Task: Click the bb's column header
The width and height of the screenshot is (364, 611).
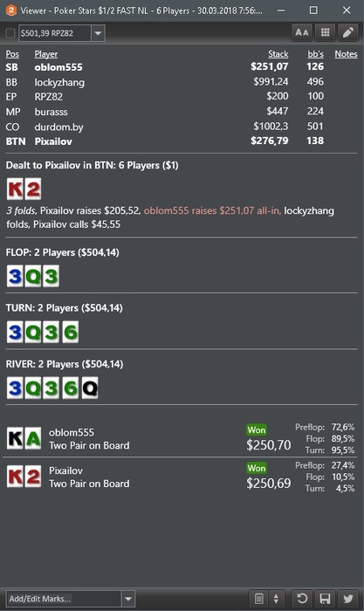Action: click(x=316, y=54)
